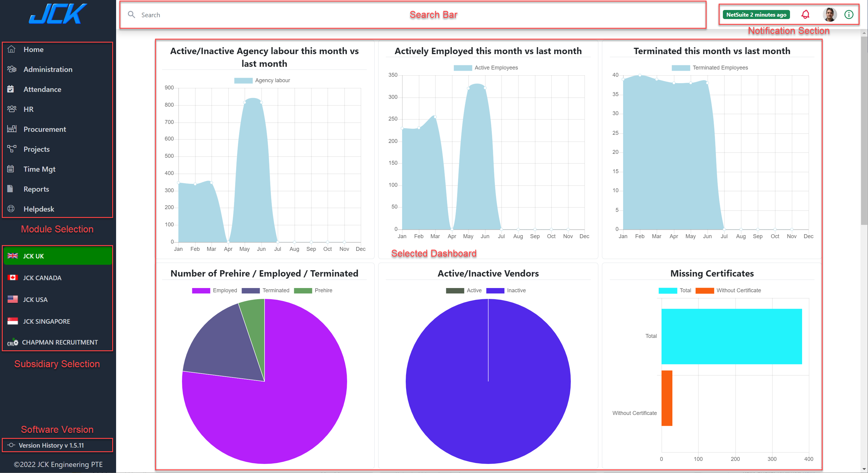The image size is (868, 473).
Task: Click the Active/Inactive Vendors title
Action: tap(488, 273)
